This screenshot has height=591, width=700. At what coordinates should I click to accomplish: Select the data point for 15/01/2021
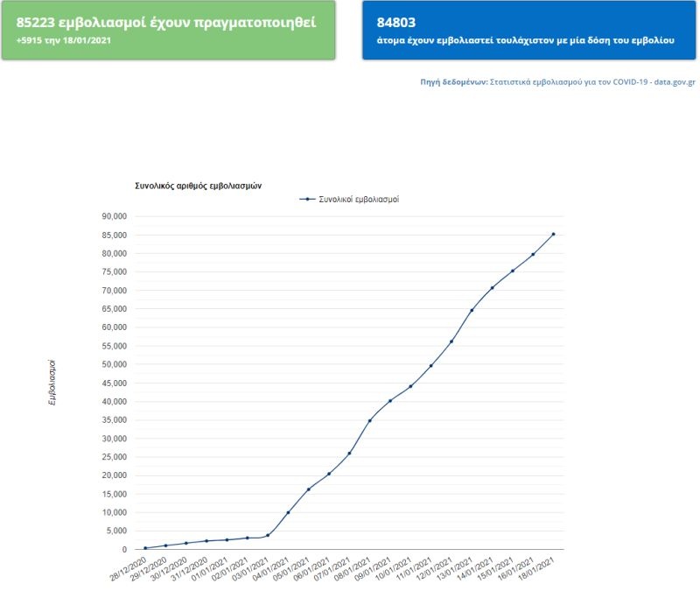[513, 271]
